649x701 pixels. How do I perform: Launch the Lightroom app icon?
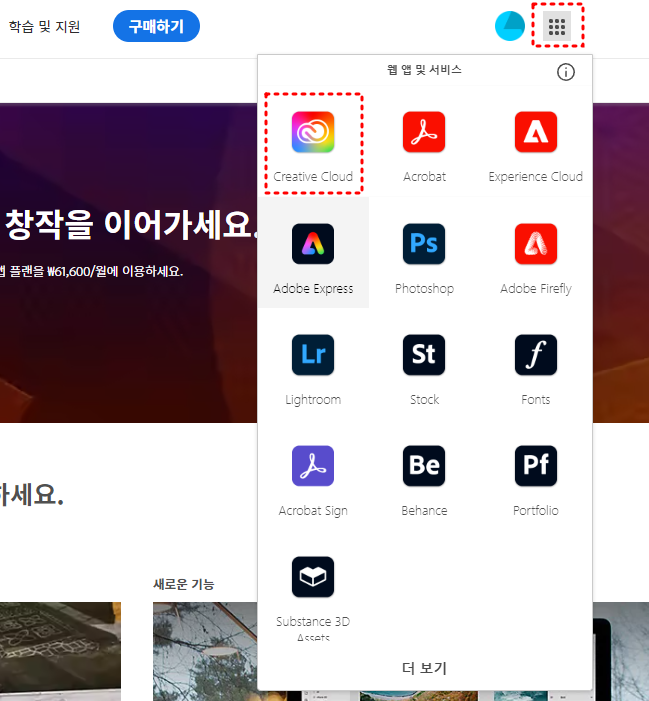(x=313, y=355)
